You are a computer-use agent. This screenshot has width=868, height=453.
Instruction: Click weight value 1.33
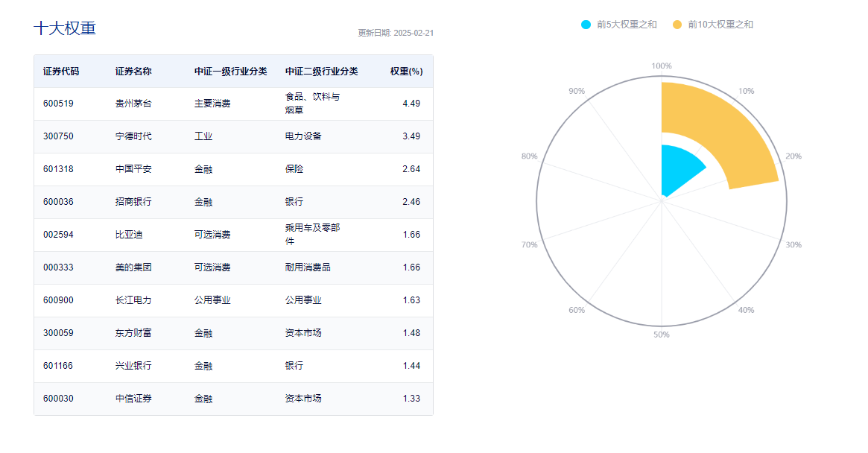411,398
